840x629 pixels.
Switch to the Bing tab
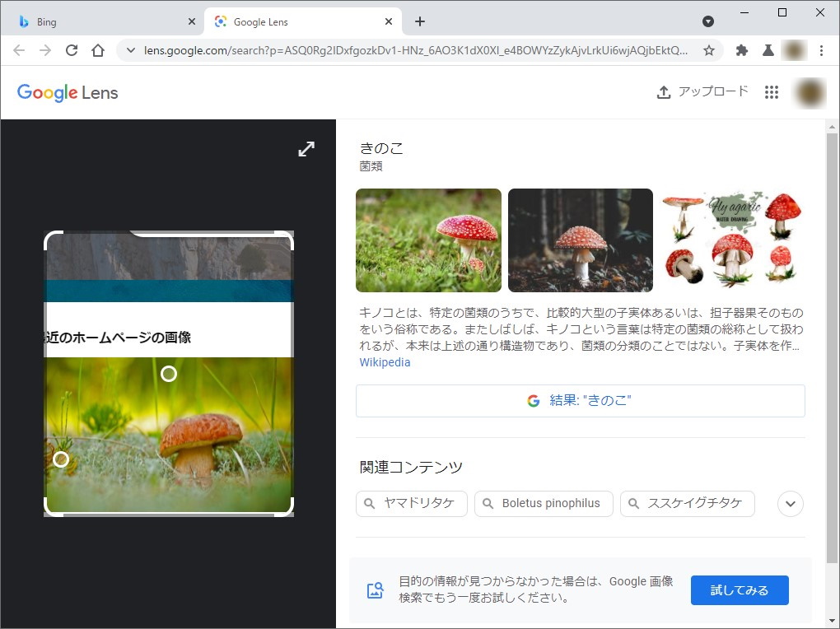pyautogui.click(x=99, y=21)
